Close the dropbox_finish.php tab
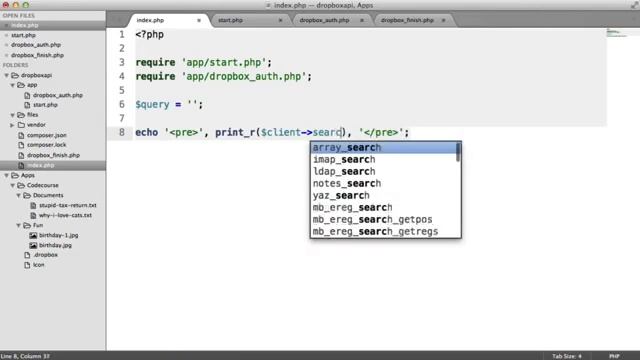 pos(444,20)
